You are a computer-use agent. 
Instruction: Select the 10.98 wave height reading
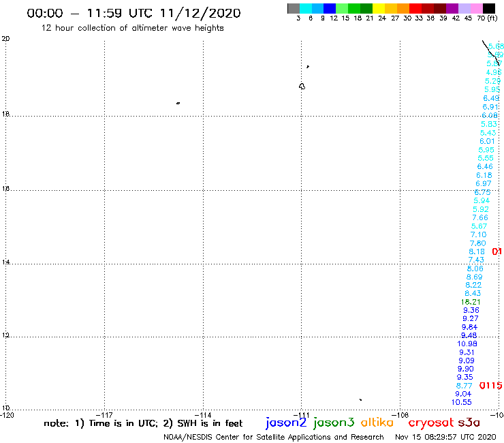click(x=467, y=344)
